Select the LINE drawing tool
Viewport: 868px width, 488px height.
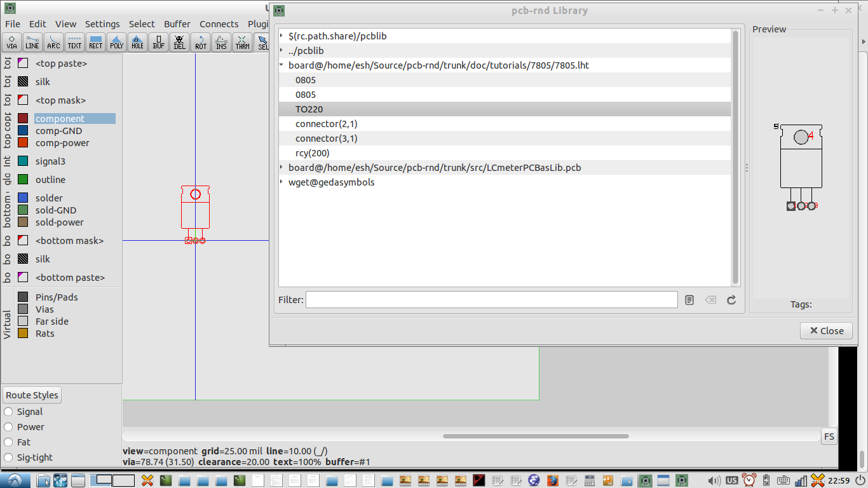click(32, 43)
